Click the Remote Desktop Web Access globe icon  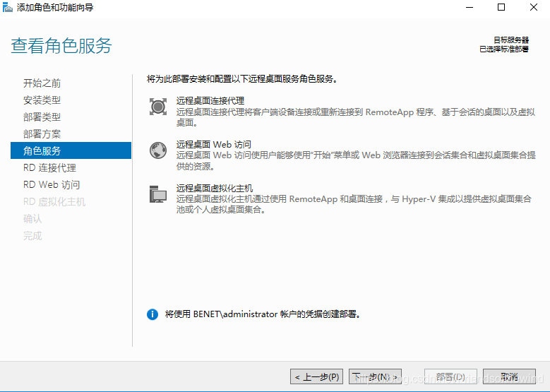coord(158,150)
